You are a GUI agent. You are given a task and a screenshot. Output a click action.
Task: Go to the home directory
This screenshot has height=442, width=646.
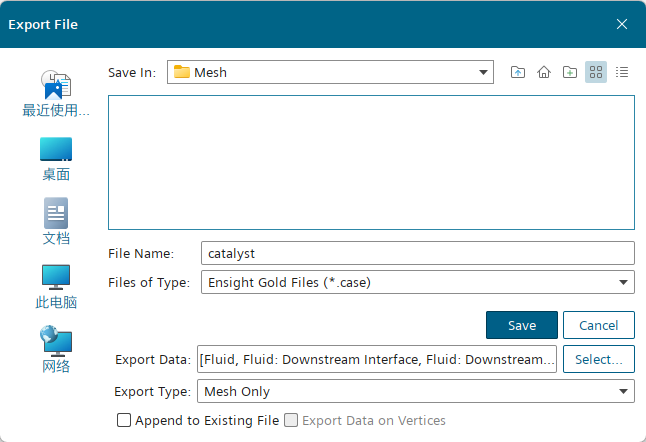[544, 72]
